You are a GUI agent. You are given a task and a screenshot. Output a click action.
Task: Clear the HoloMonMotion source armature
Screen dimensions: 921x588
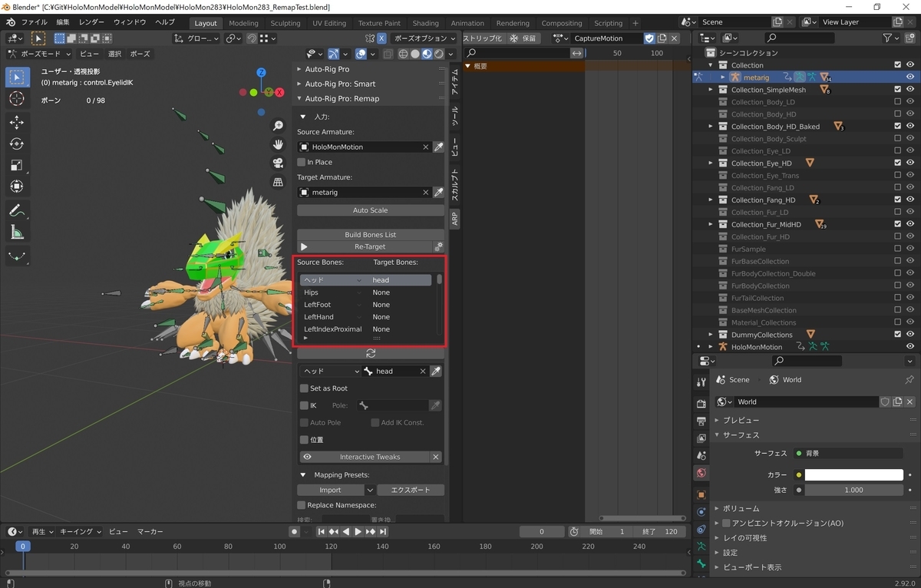click(x=425, y=147)
